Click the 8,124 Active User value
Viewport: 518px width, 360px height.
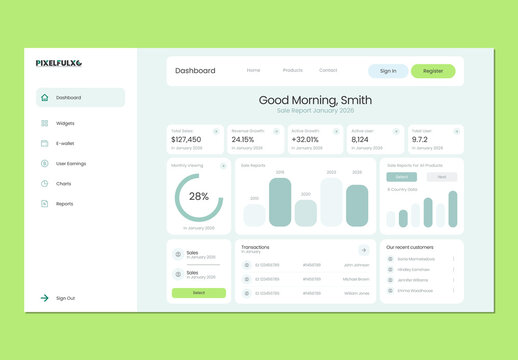pyautogui.click(x=360, y=139)
